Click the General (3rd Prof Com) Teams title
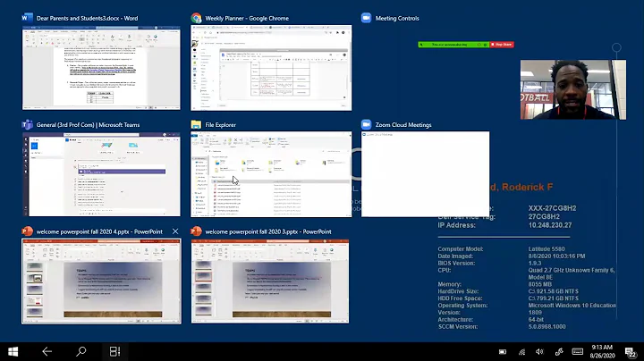The width and height of the screenshot is (644, 361). pyautogui.click(x=88, y=125)
